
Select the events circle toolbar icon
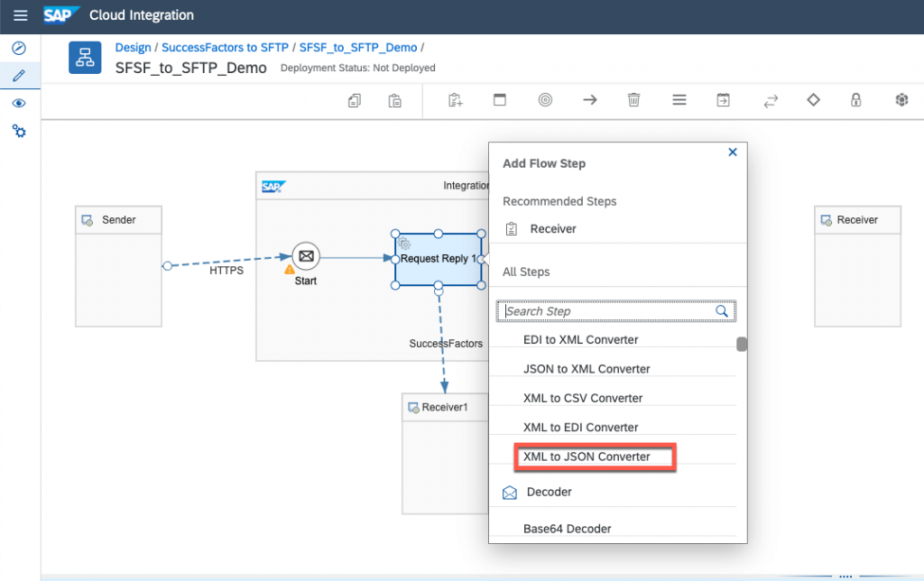point(545,99)
